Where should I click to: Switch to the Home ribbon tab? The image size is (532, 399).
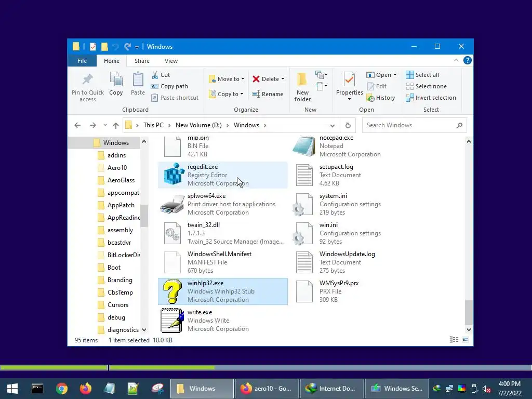112,61
